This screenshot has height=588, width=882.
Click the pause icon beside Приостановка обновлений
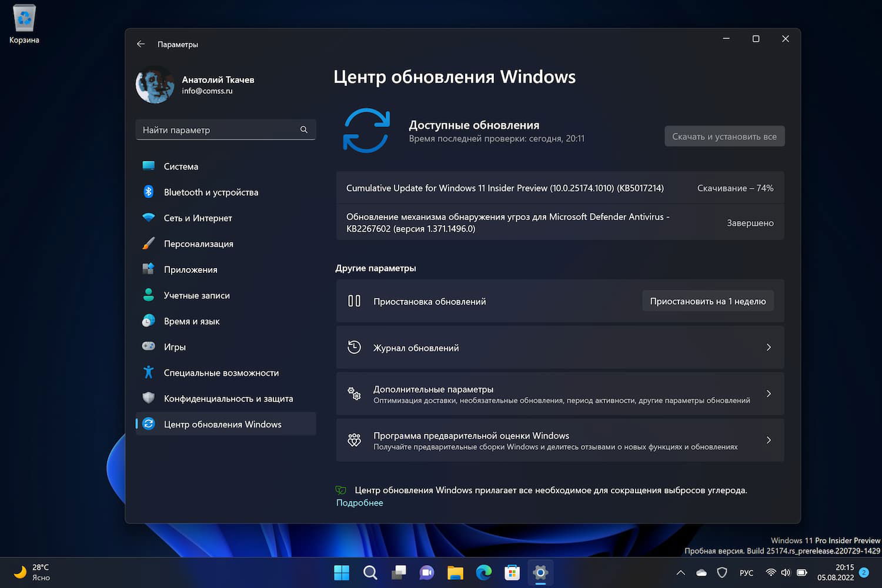[x=354, y=301]
